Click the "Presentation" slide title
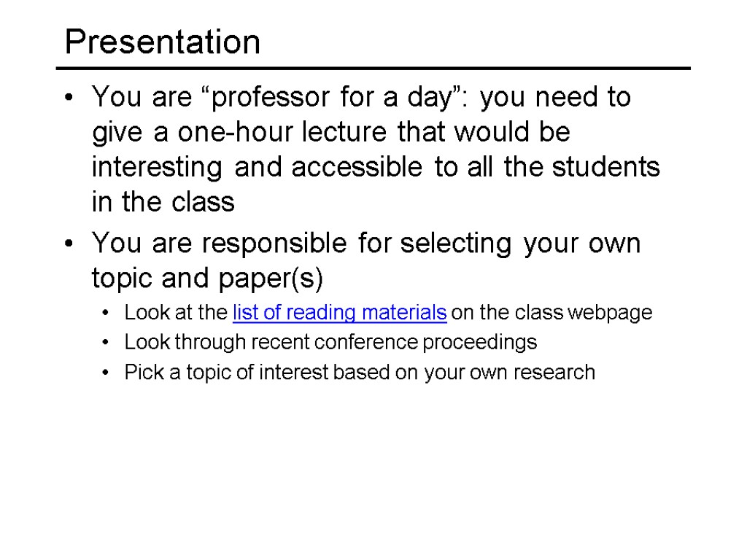The width and height of the screenshot is (747, 560). point(162,42)
